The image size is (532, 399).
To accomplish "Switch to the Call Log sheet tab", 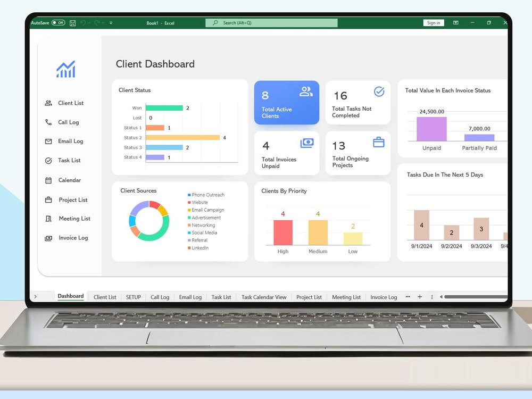I will pyautogui.click(x=160, y=297).
